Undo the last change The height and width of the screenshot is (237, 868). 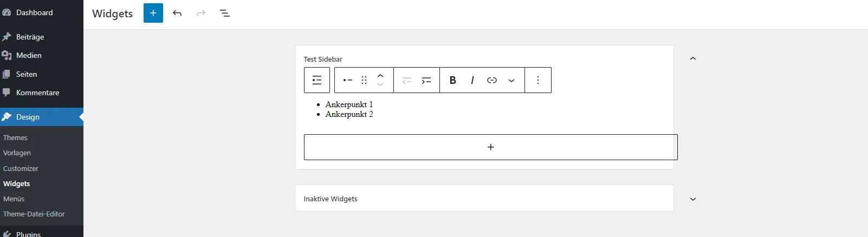tap(177, 13)
